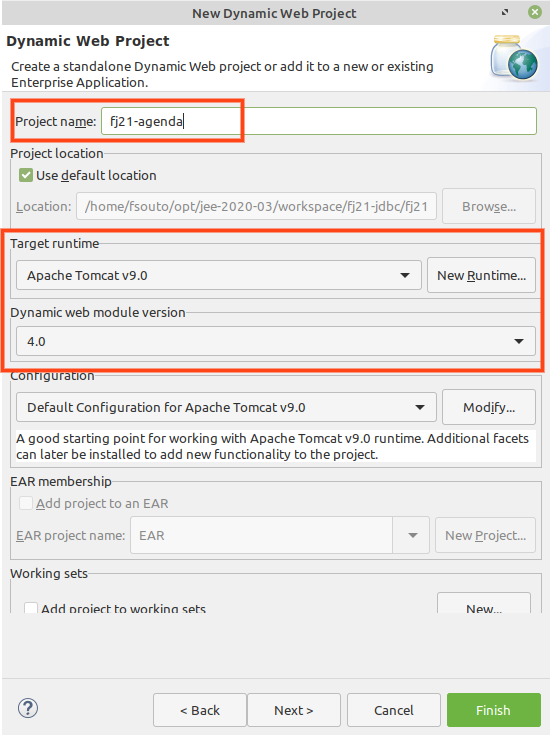Toggle Add project to an EAR checkbox
This screenshot has width=551, height=736.
[x=26, y=503]
